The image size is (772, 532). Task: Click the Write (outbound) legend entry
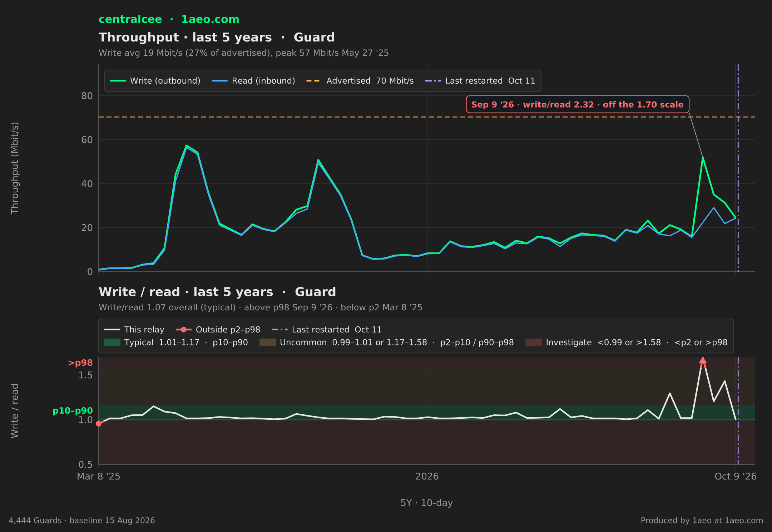click(x=155, y=81)
